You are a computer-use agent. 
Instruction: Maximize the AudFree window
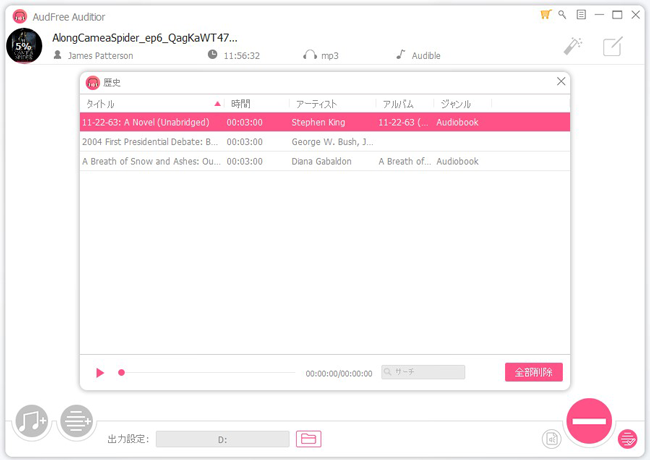click(617, 15)
